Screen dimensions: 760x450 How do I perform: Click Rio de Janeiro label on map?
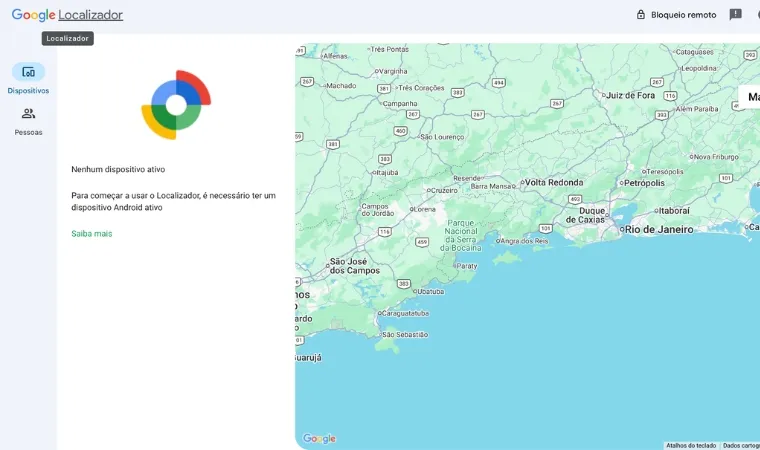(x=659, y=229)
